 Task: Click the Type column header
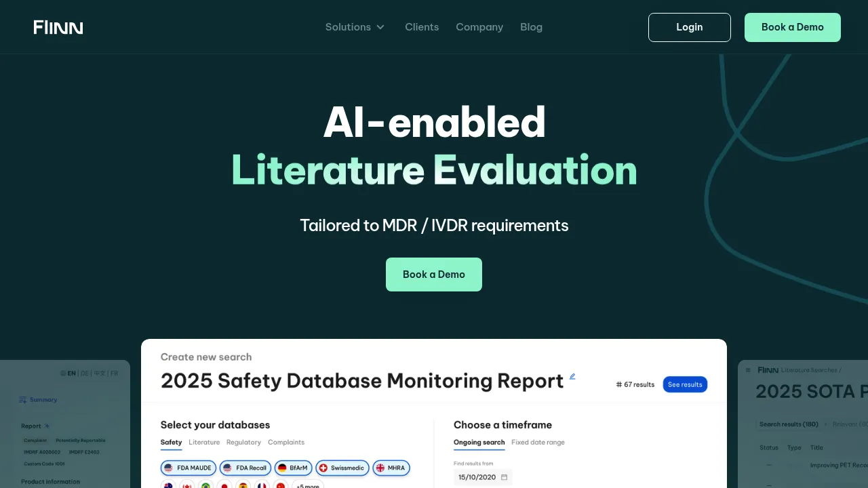794,447
